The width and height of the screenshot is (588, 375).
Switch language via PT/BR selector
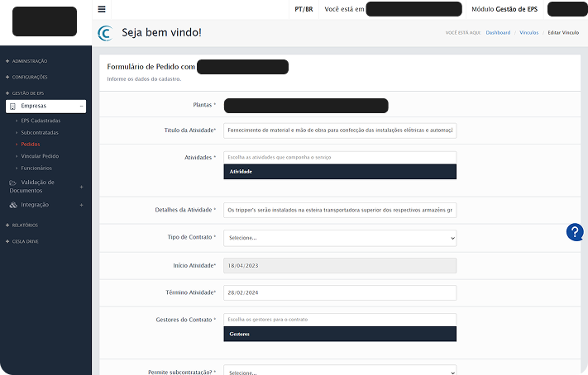(304, 9)
